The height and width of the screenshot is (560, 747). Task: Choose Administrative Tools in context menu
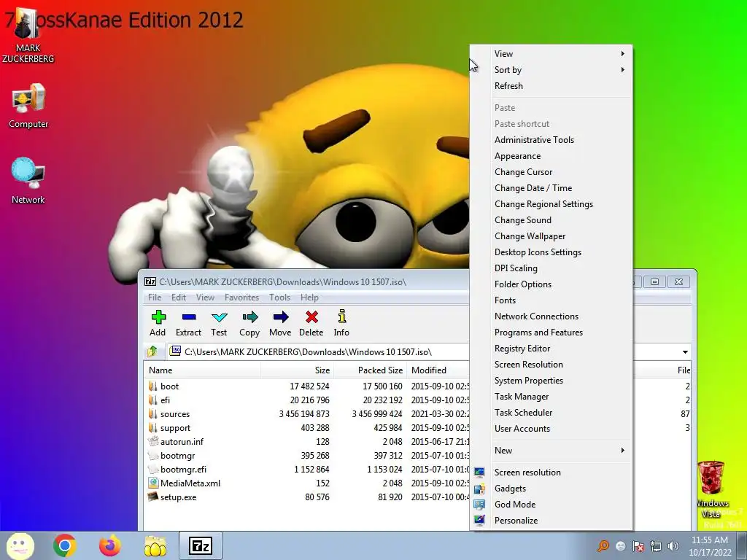[551, 139]
